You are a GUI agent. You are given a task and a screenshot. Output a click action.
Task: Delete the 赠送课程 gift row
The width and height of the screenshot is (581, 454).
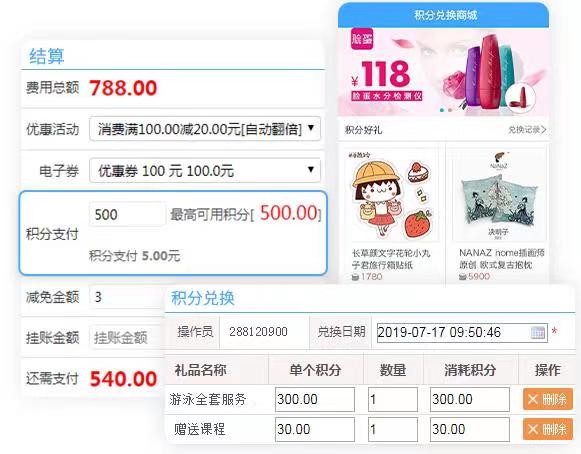pos(548,429)
